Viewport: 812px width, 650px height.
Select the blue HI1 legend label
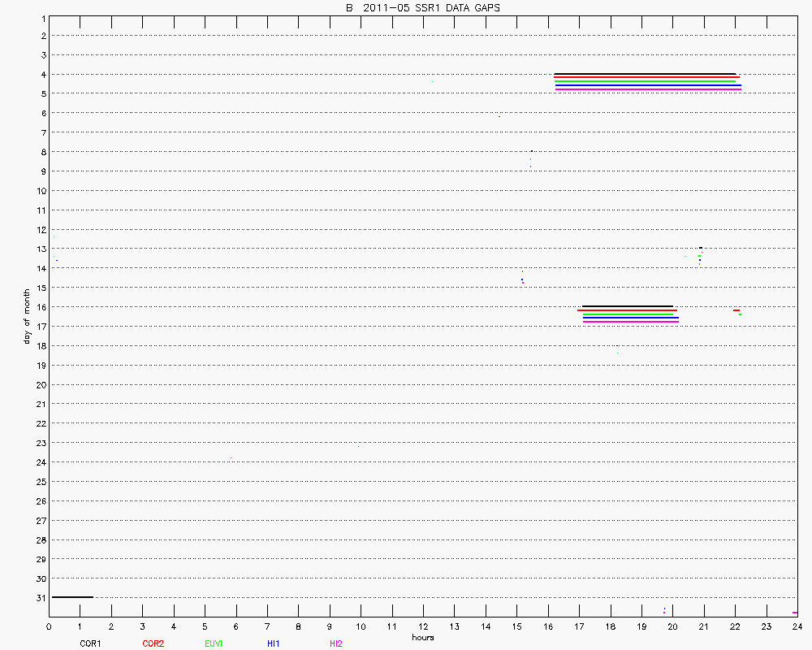tap(273, 643)
